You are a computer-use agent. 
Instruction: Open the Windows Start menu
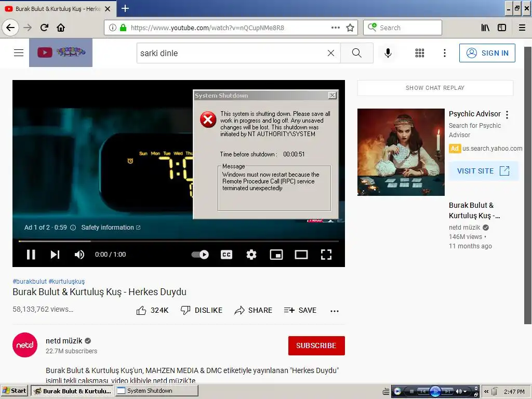[x=14, y=391]
